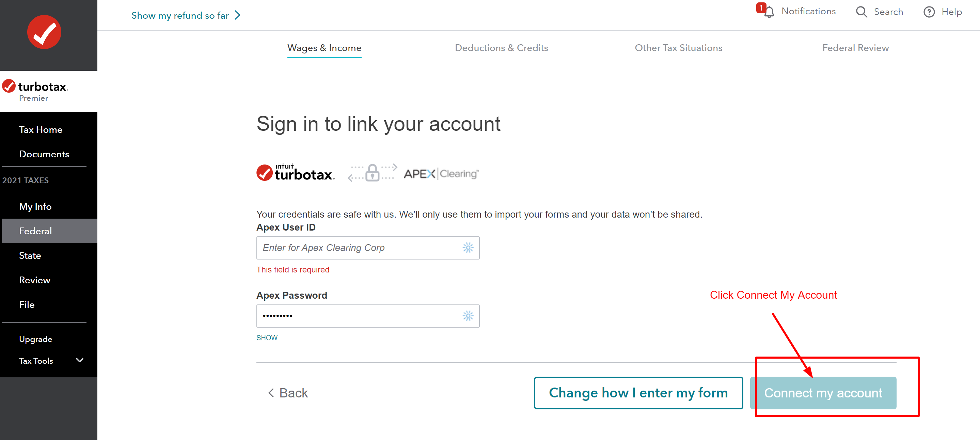Click the autofill icon in Apex User ID field

pos(468,248)
